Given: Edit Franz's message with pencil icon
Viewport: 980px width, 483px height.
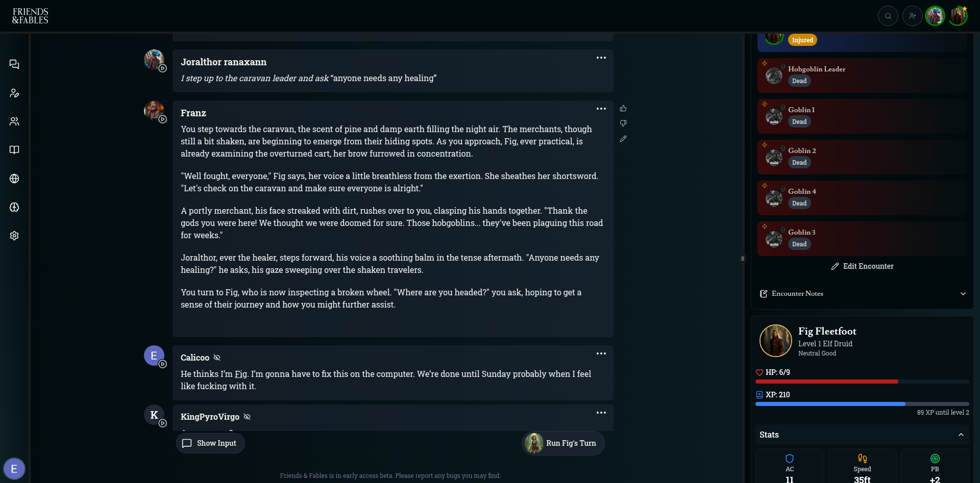Looking at the screenshot, I should [623, 139].
